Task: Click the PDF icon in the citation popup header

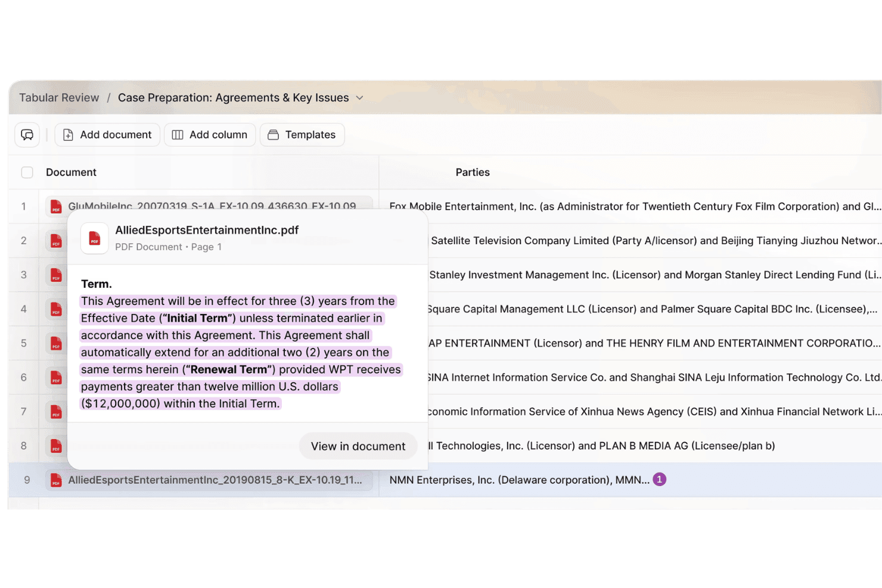Action: click(x=95, y=238)
